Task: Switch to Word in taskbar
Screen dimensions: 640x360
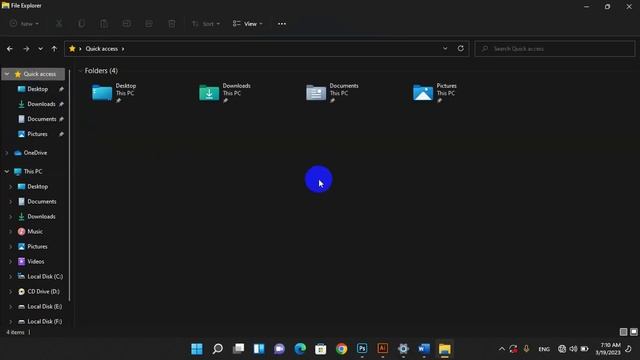Action: pos(424,349)
